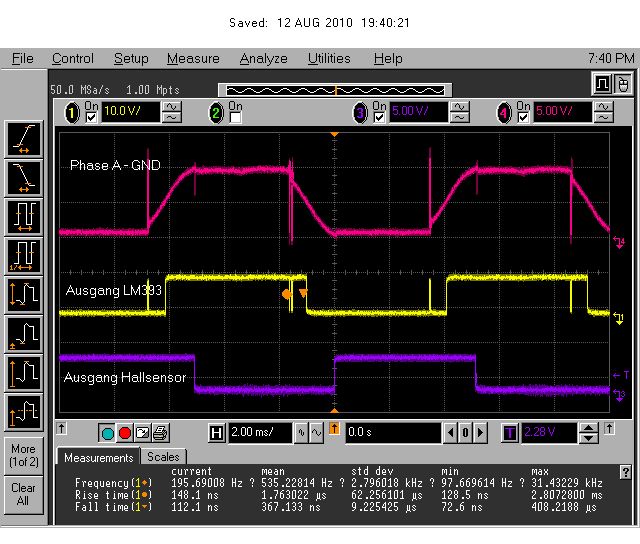640x544 pixels.
Task: Click the up arrow right of trigger level
Action: 609,429
